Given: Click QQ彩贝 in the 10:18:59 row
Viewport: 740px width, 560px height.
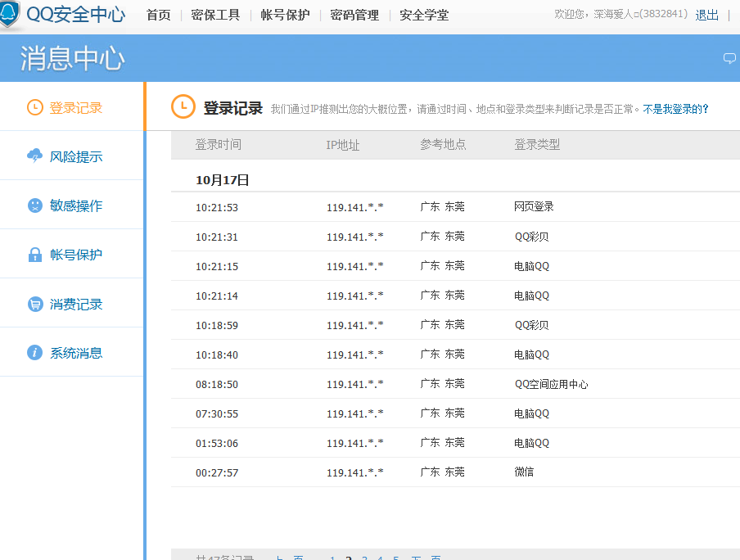Looking at the screenshot, I should pyautogui.click(x=532, y=325).
